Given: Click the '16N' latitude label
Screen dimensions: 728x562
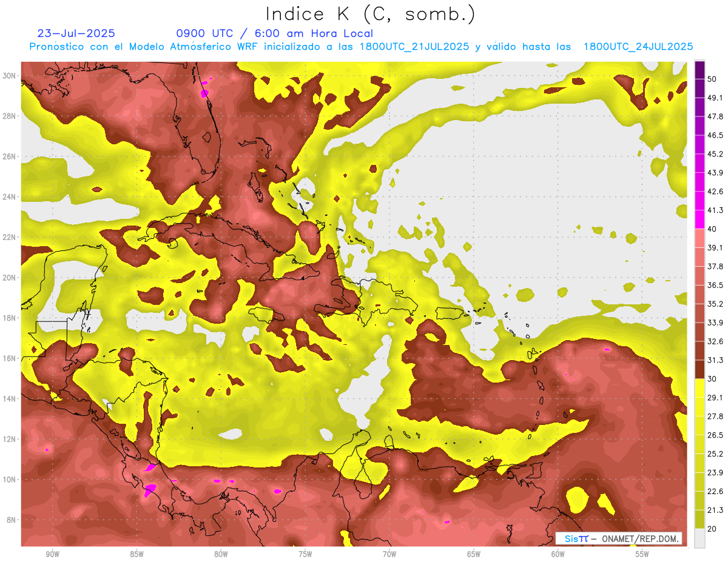Looking at the screenshot, I should click(x=9, y=358).
